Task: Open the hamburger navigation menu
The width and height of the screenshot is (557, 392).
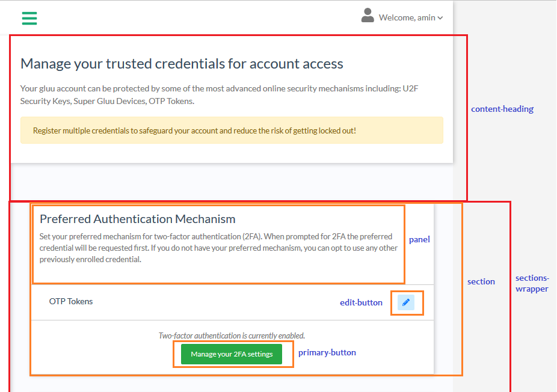Action: coord(29,18)
